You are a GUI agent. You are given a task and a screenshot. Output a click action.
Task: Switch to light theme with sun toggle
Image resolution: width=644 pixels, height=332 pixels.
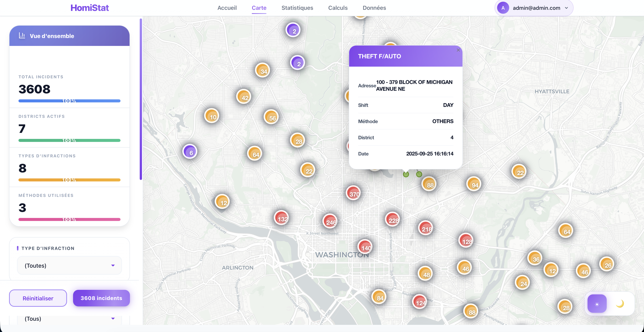point(597,304)
